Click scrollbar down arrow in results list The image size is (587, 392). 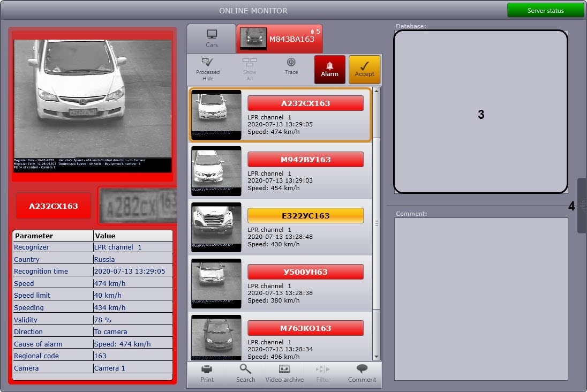[x=377, y=357]
